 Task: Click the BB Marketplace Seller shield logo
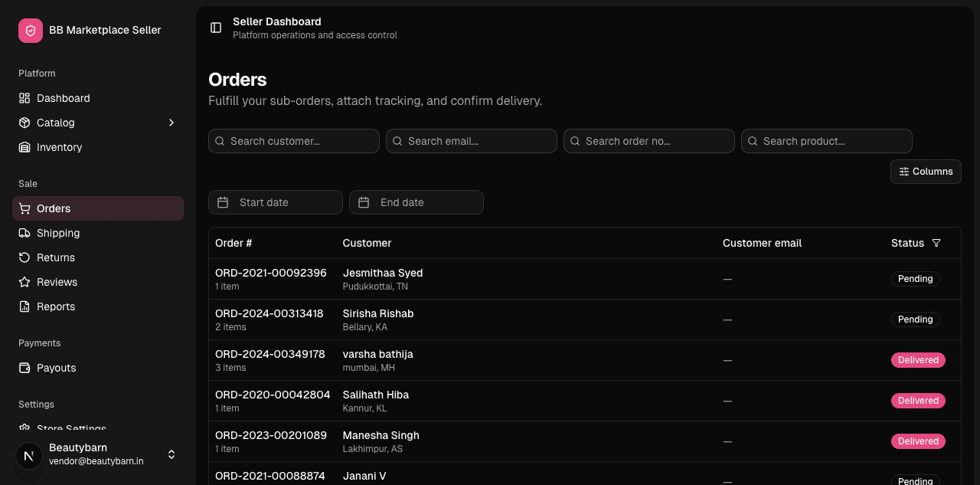click(31, 31)
